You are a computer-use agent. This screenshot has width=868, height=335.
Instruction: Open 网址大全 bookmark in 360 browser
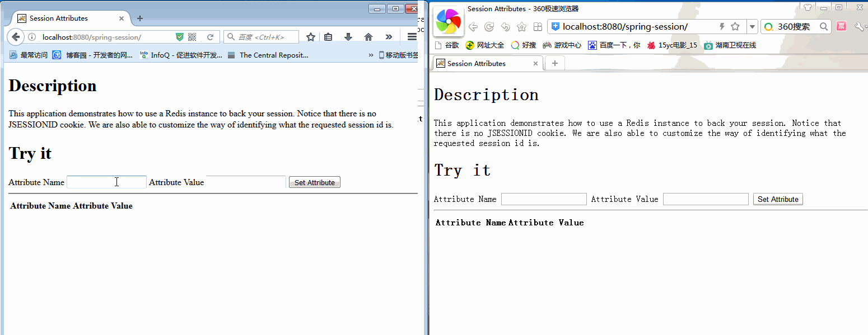[x=485, y=45]
